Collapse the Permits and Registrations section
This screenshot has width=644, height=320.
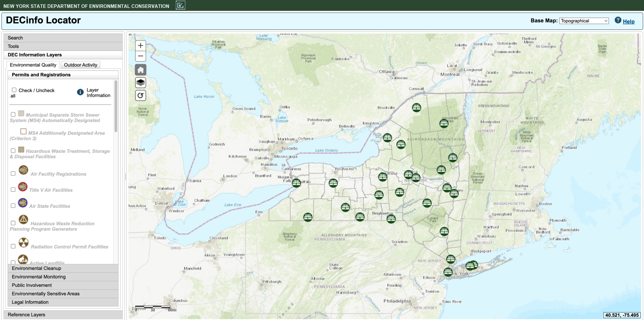click(x=63, y=75)
